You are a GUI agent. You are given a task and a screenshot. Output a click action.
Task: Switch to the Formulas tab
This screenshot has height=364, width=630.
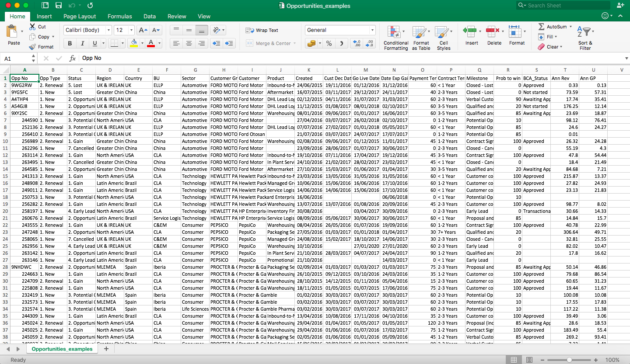pyautogui.click(x=120, y=16)
